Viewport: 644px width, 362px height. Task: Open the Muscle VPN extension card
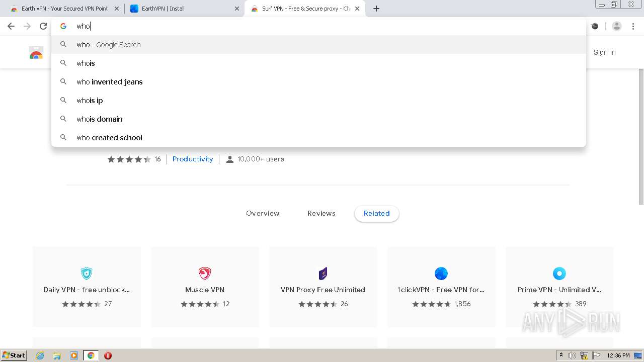coord(205,287)
